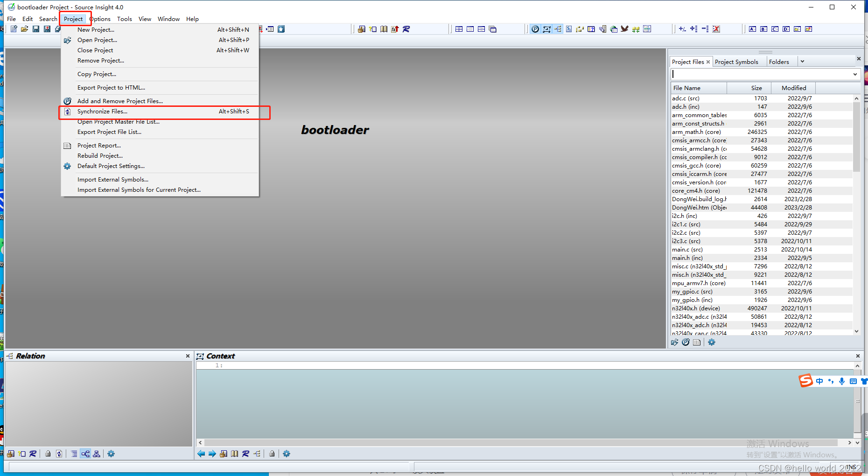Screen dimensions: 868x476
Task: Select i2c1.c (src) in the file list
Action: coord(762,224)
